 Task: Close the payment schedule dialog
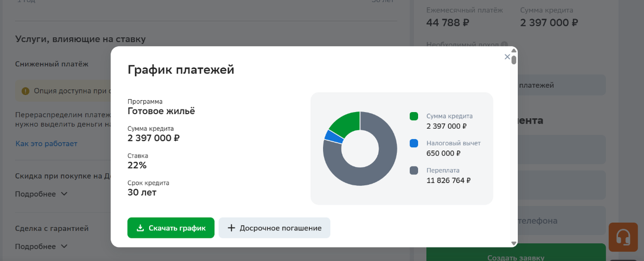(507, 57)
